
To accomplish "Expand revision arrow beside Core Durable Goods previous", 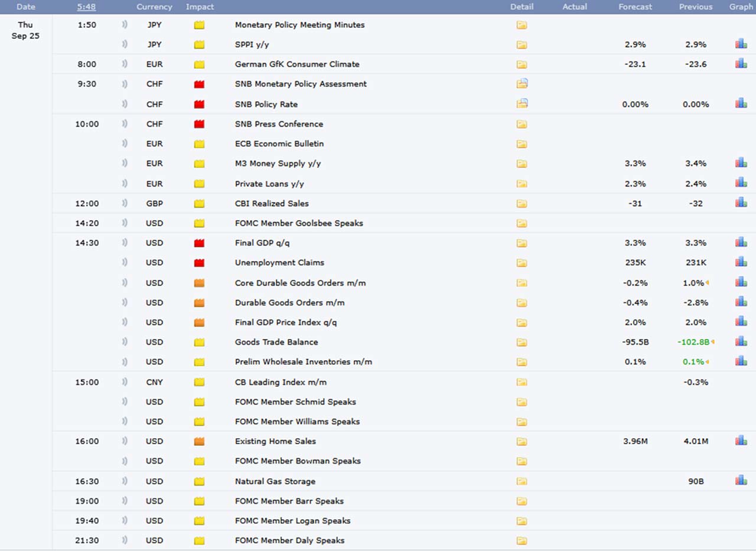I will click(707, 283).
